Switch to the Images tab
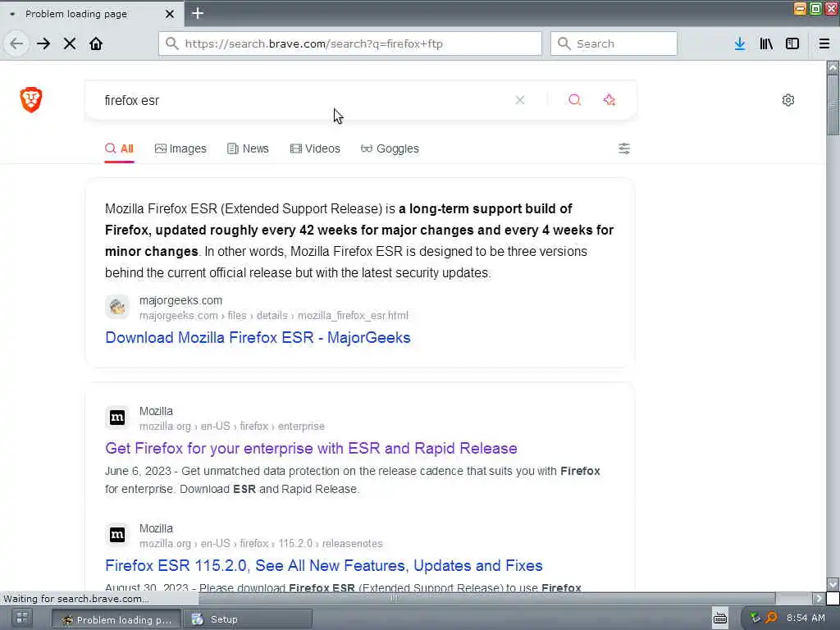840x630 pixels. pyautogui.click(x=180, y=148)
